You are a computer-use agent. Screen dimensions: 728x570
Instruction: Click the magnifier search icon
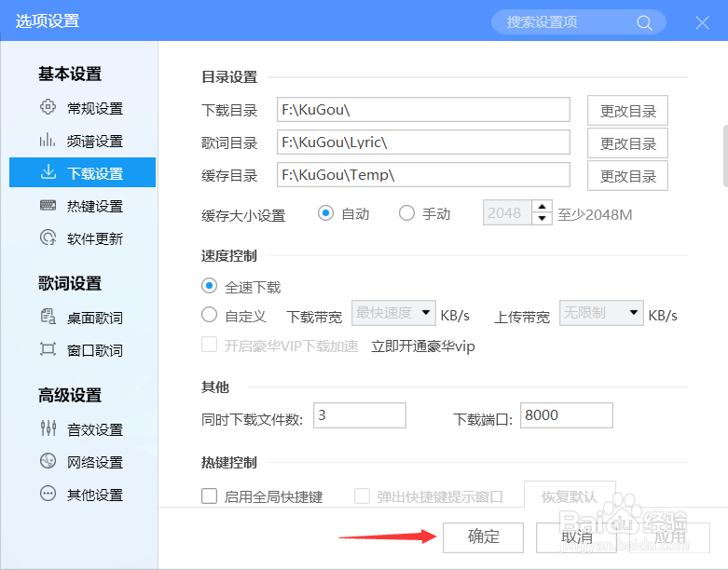tap(644, 22)
